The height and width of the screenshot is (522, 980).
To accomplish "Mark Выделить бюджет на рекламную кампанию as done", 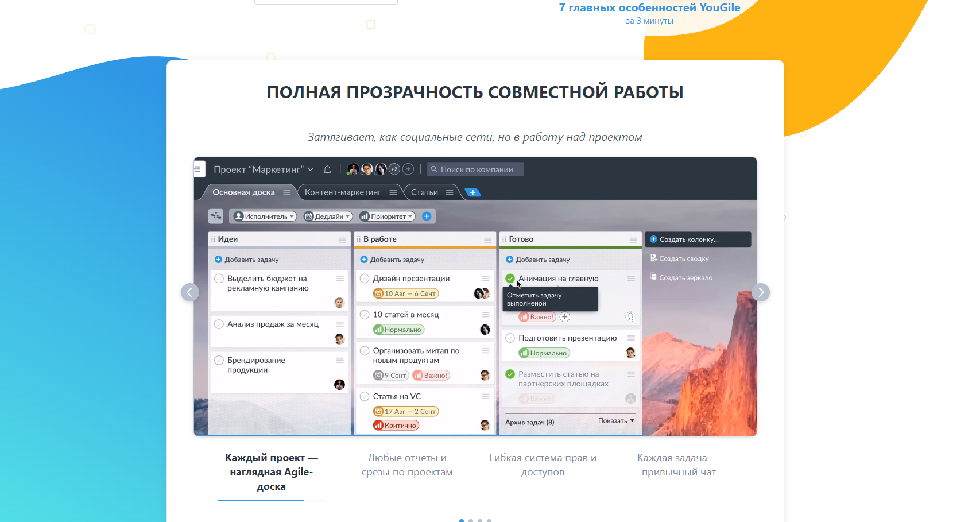I will pos(219,279).
